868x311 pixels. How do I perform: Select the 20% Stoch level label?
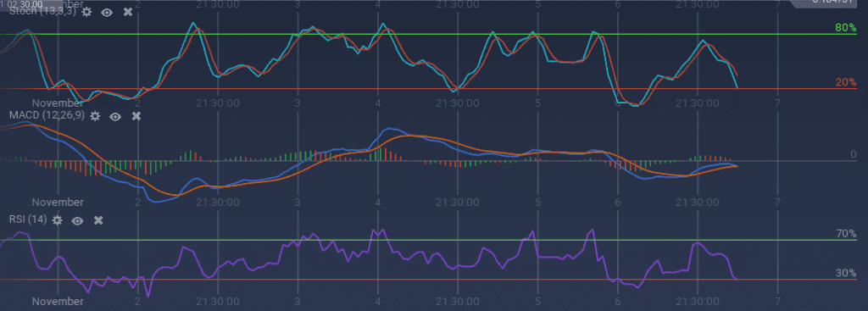846,82
